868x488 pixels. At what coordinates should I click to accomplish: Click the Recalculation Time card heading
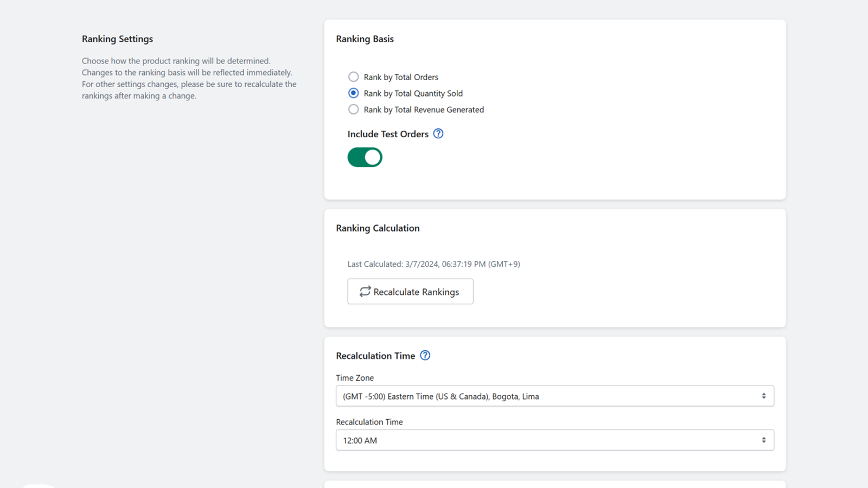pyautogui.click(x=375, y=356)
